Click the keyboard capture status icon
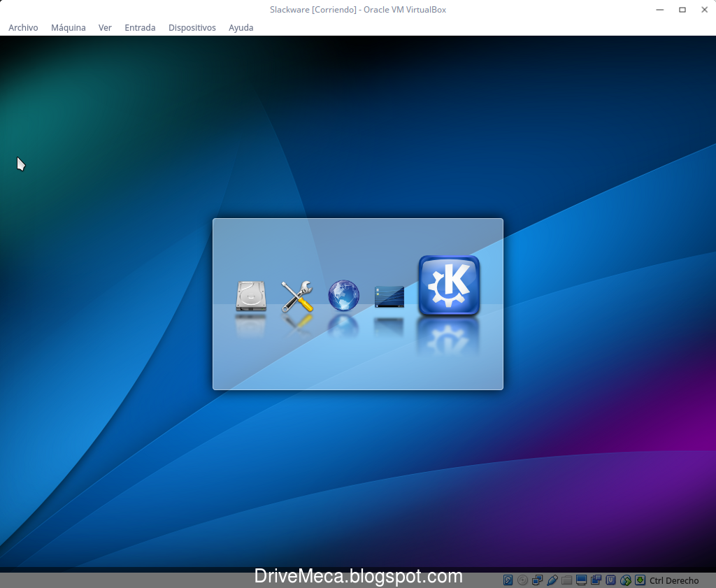The image size is (716, 588). [640, 580]
